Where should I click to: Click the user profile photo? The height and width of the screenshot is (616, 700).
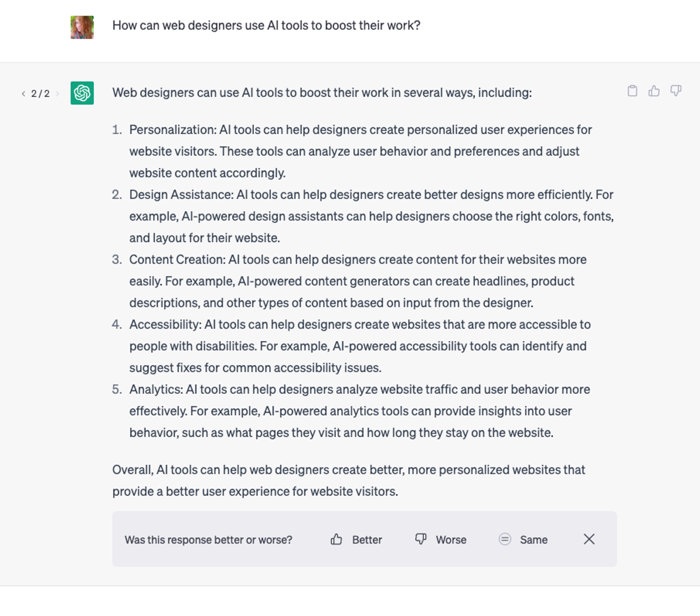(x=82, y=27)
